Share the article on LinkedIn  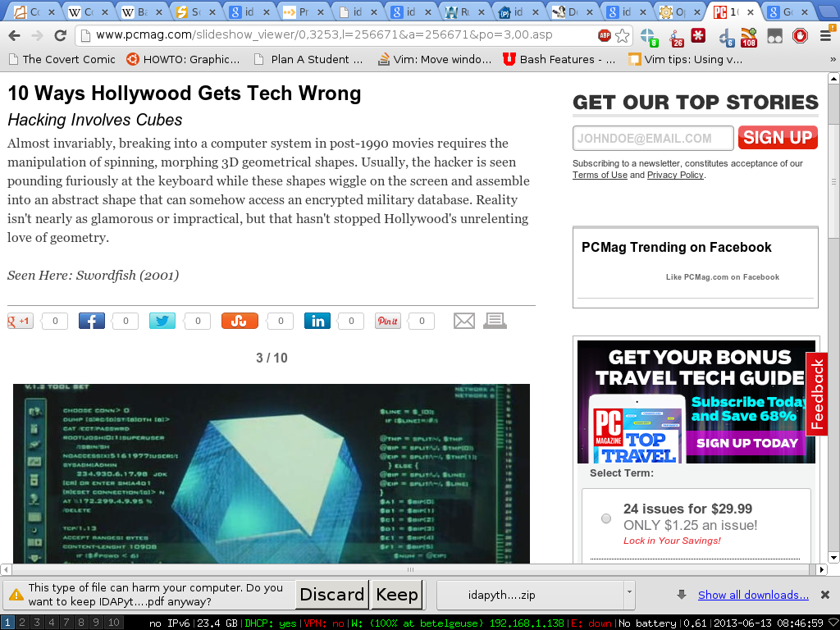317,321
